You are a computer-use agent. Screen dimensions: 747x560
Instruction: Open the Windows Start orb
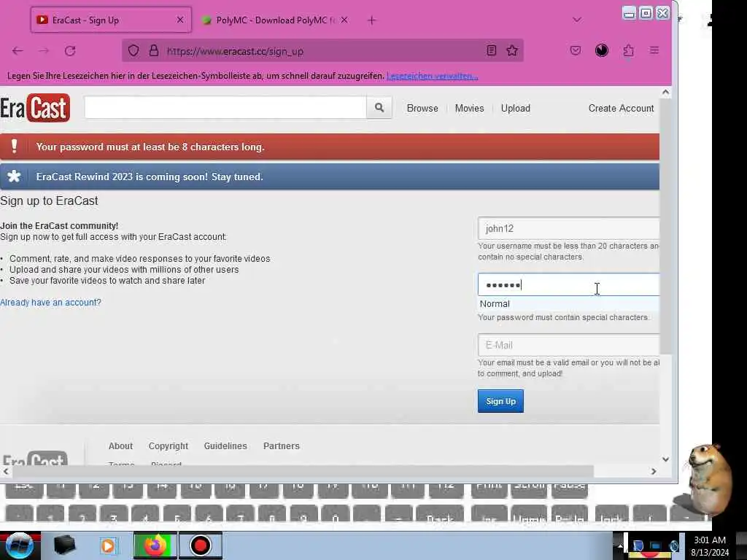20,545
